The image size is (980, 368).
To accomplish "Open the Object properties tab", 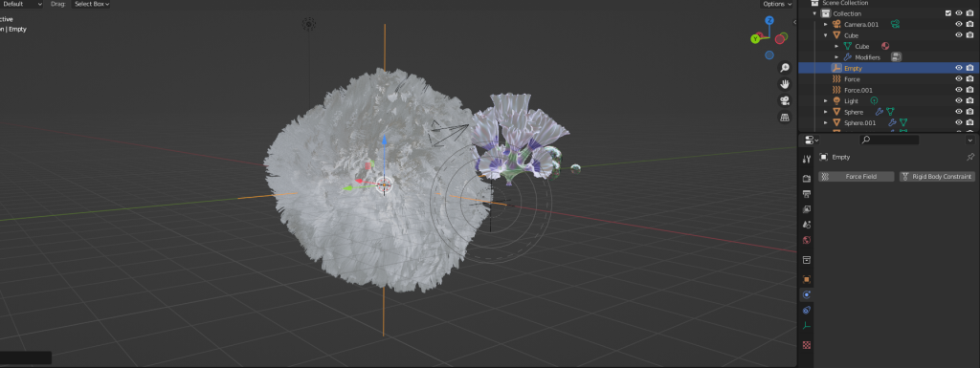I will (806, 279).
